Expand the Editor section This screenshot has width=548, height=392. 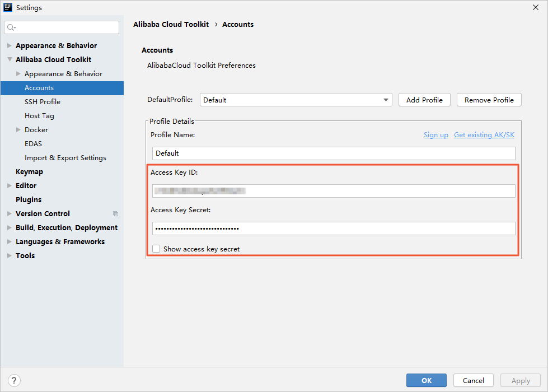point(10,186)
